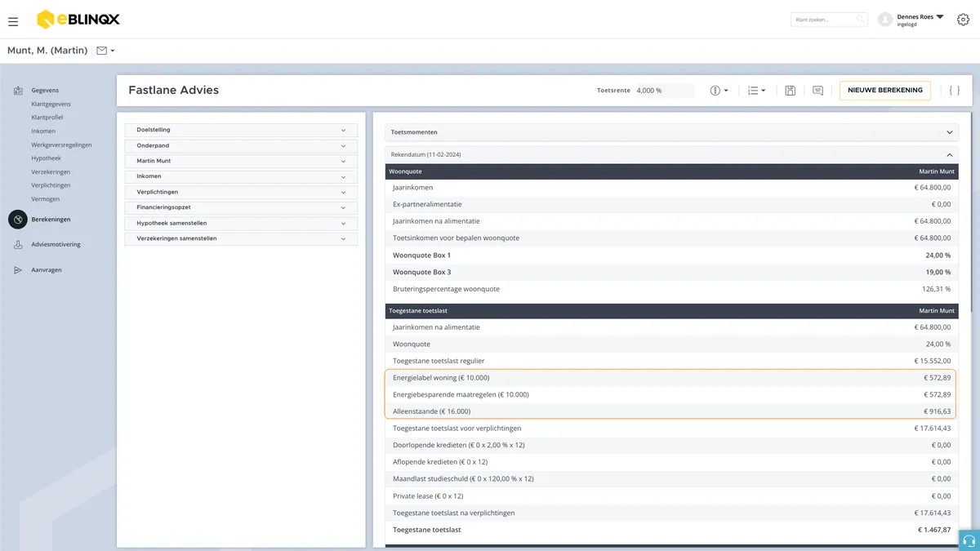Click the Toetsrente percentage field
Screen dimensions: 980x551
(664, 91)
